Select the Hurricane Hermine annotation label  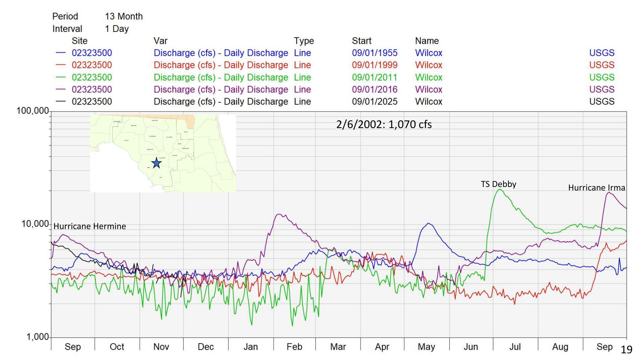pyautogui.click(x=90, y=226)
